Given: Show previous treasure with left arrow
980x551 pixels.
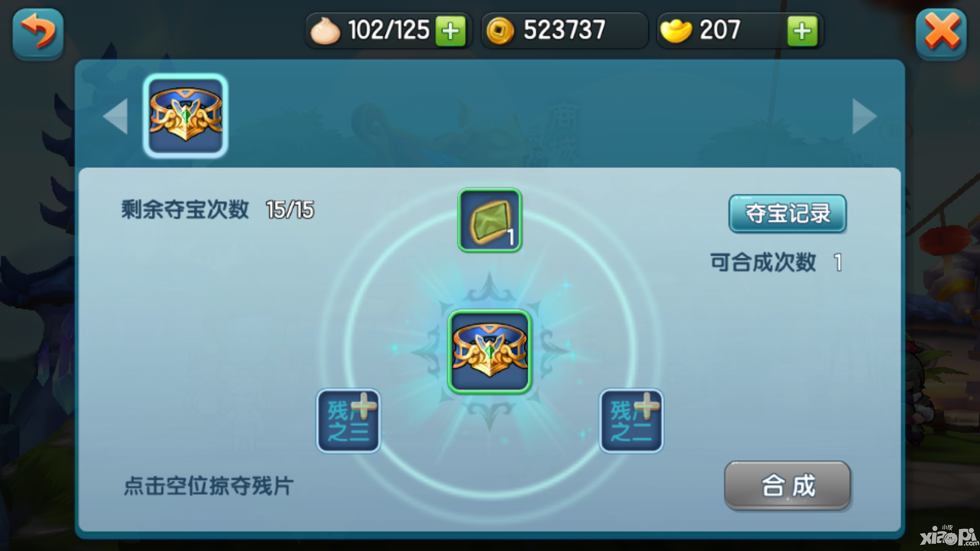Looking at the screenshot, I should [115, 116].
